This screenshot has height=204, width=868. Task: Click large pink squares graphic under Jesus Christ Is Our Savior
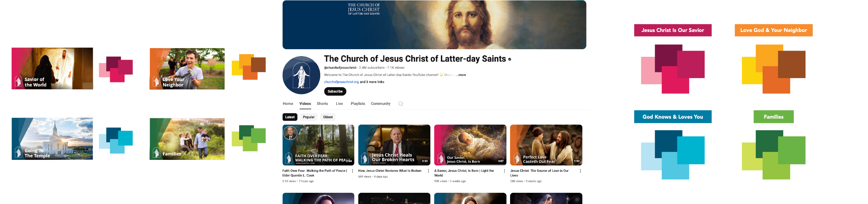(x=673, y=69)
